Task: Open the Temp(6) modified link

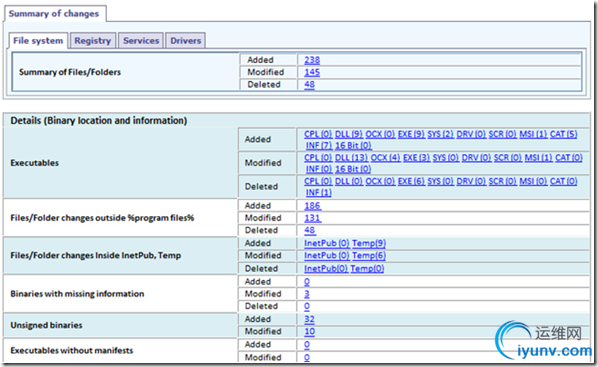Action: [369, 255]
